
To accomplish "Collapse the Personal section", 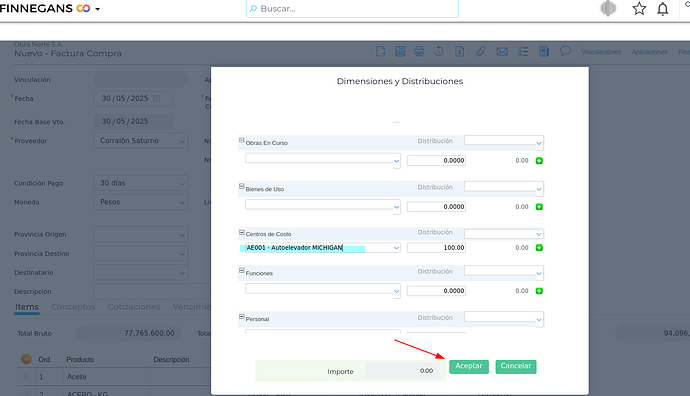I will [x=242, y=317].
